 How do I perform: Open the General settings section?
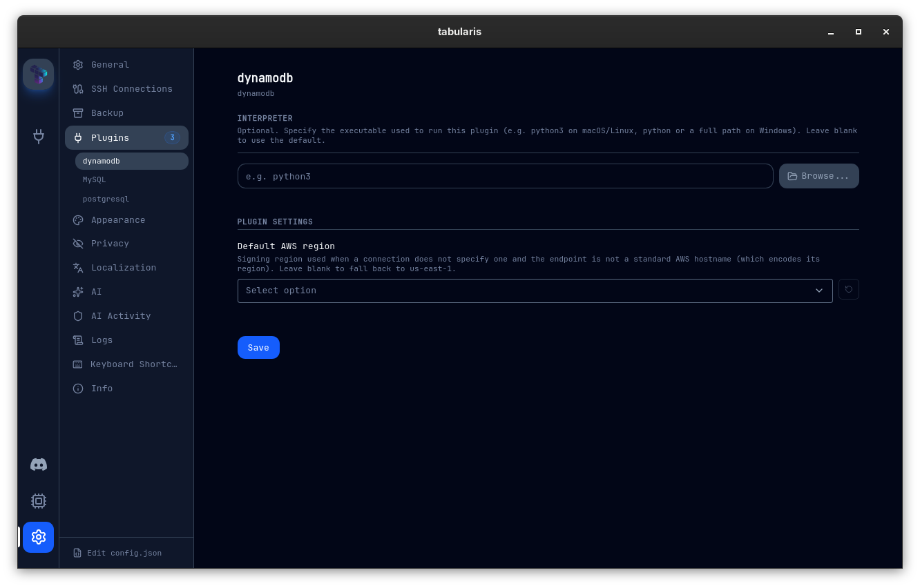click(x=110, y=65)
